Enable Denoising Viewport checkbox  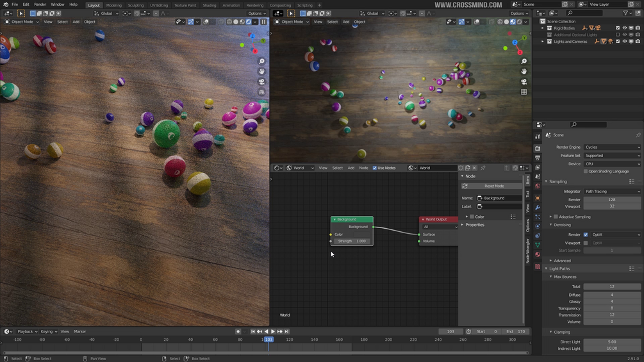click(x=586, y=243)
